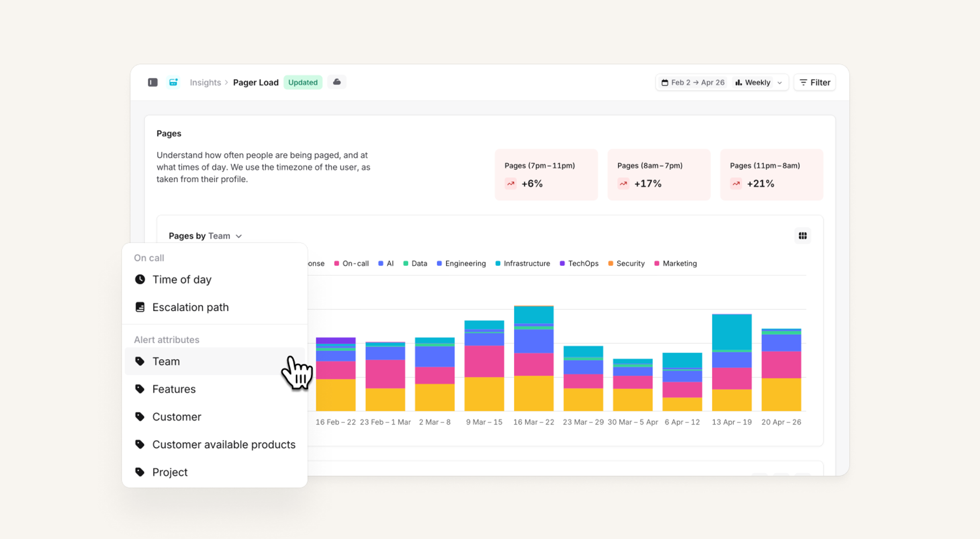Open the grid view icon on chart
The width and height of the screenshot is (980, 539).
(x=802, y=236)
